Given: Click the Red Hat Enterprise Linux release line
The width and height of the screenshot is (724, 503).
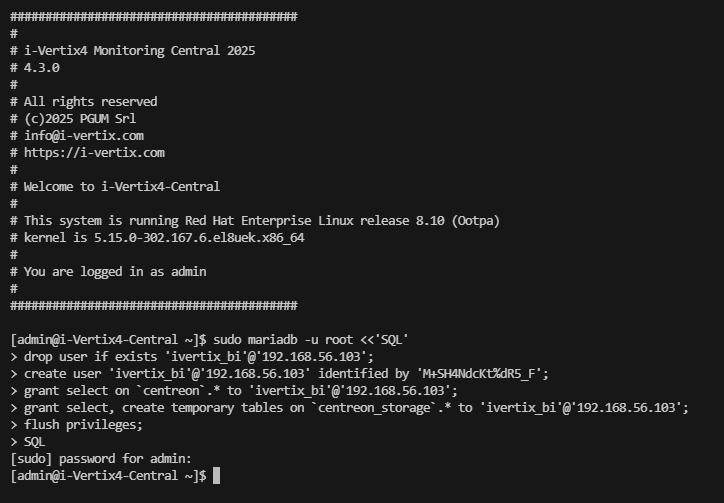Looking at the screenshot, I should pyautogui.click(x=262, y=221).
